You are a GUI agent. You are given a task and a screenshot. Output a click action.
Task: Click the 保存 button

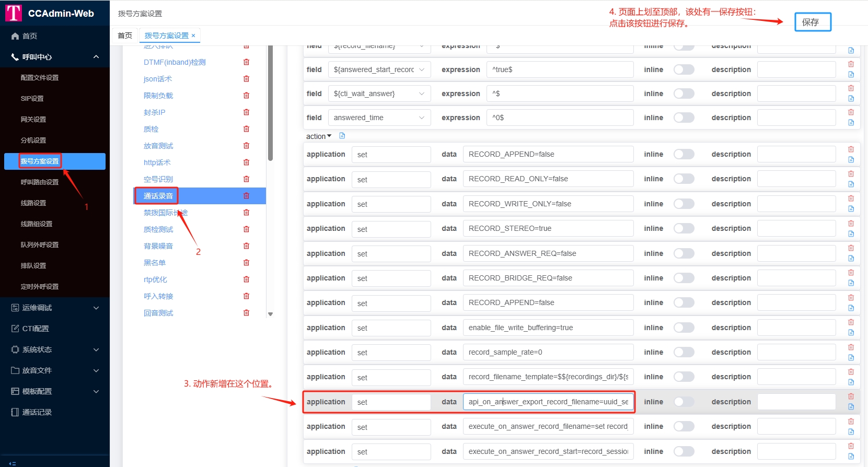click(813, 22)
